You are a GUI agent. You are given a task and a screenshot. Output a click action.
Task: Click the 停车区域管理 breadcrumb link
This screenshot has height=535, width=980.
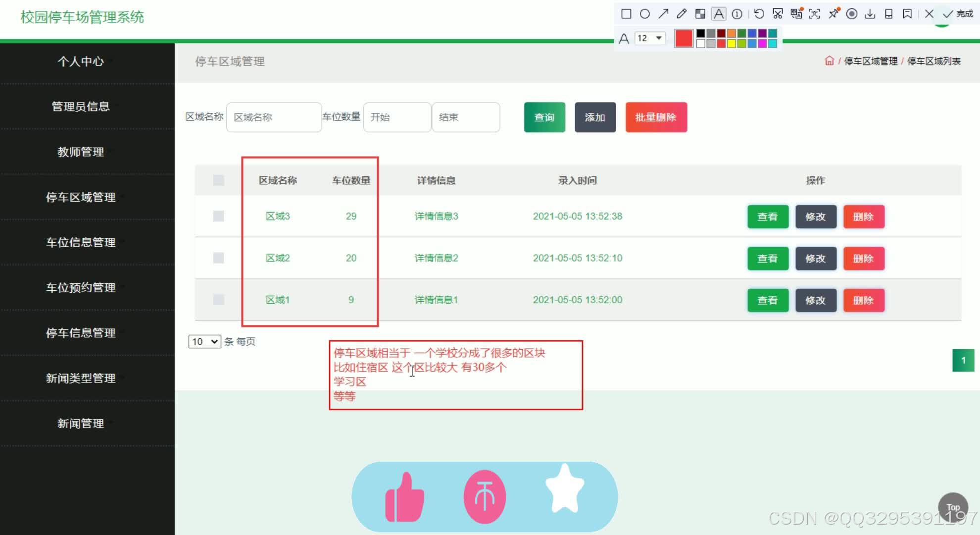tap(871, 61)
